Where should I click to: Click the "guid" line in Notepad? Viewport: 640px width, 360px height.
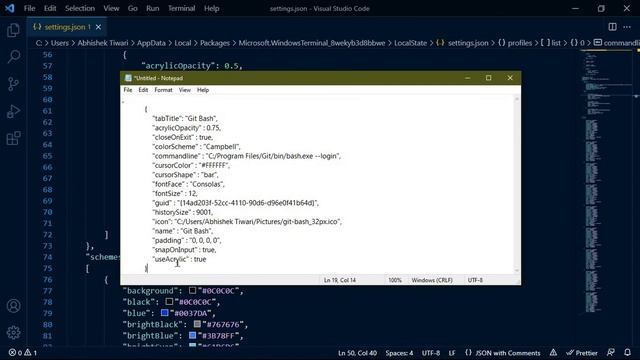pos(236,203)
